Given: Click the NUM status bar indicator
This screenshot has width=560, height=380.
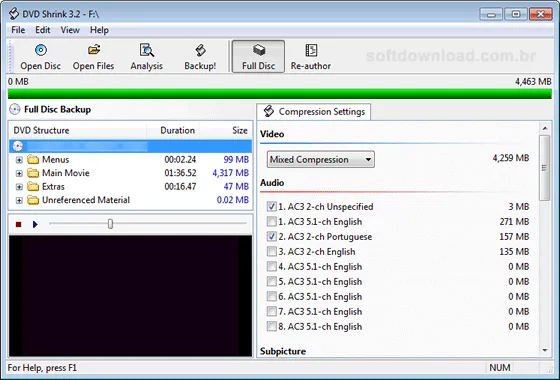Looking at the screenshot, I should 500,368.
